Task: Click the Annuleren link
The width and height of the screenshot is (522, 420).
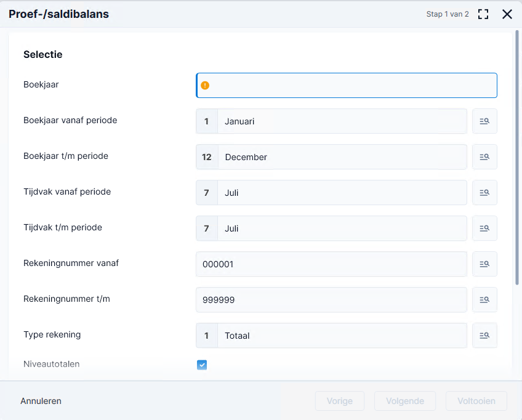Action: click(x=41, y=401)
